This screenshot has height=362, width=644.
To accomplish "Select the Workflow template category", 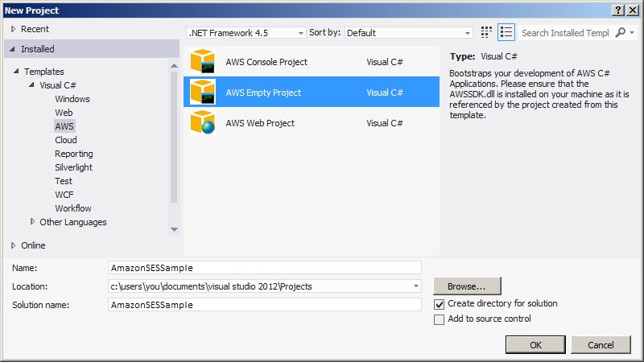I will coord(73,208).
